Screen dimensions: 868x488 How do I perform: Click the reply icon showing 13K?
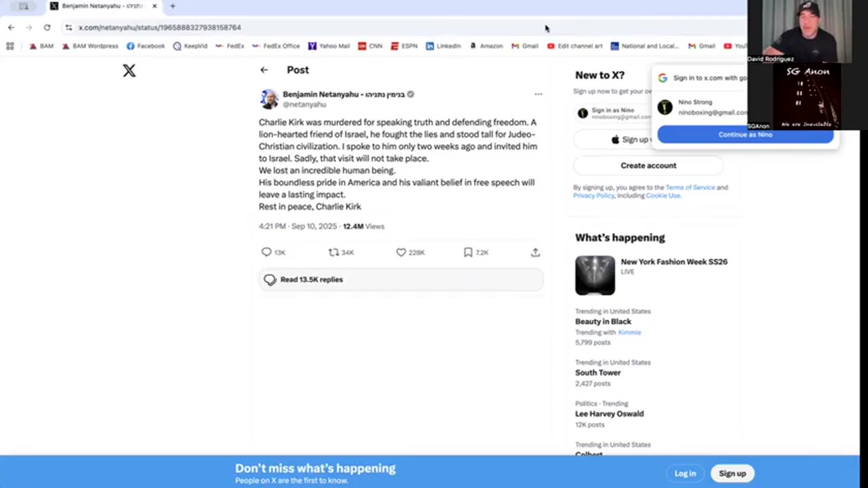pos(267,252)
